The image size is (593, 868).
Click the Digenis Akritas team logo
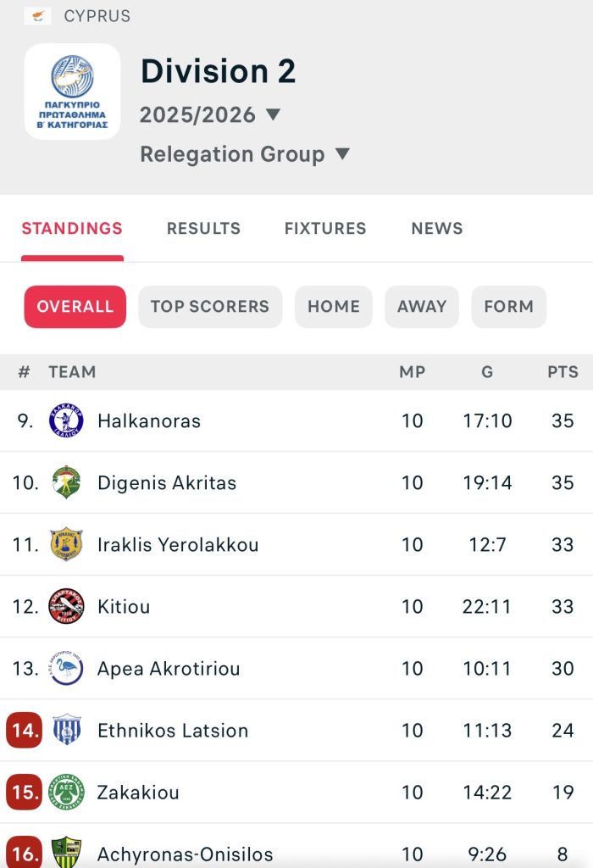click(x=66, y=483)
